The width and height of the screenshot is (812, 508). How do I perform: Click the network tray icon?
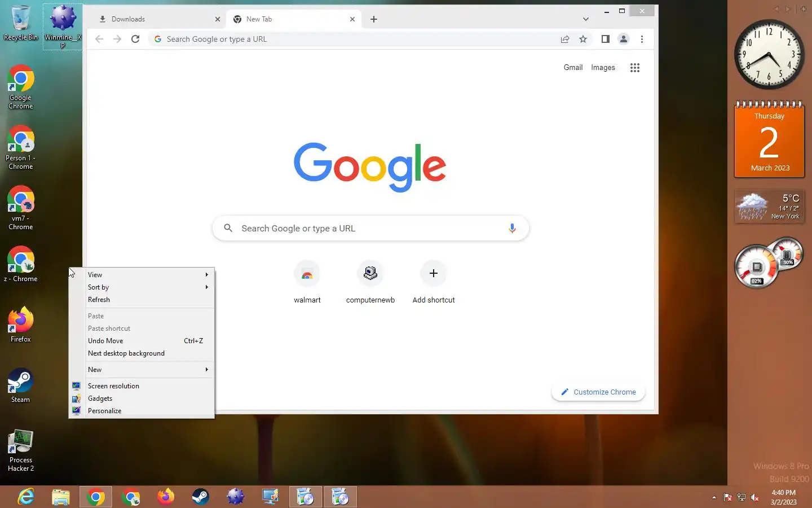coord(742,497)
